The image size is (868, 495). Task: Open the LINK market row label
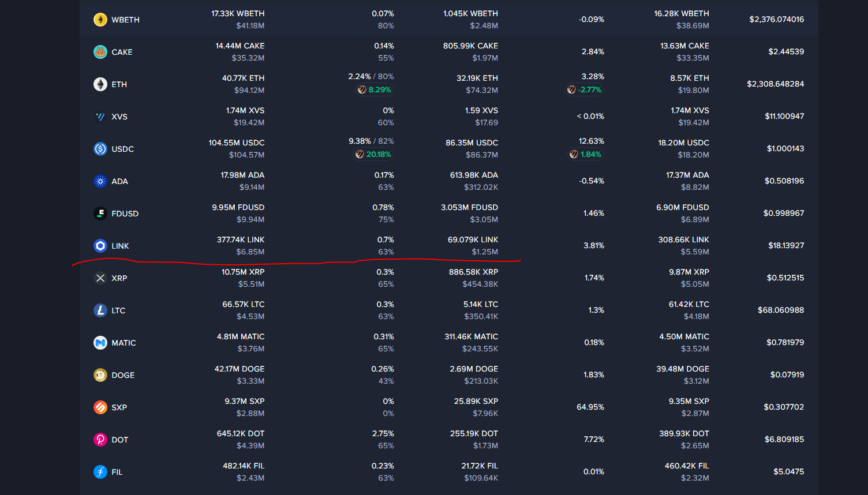click(120, 246)
